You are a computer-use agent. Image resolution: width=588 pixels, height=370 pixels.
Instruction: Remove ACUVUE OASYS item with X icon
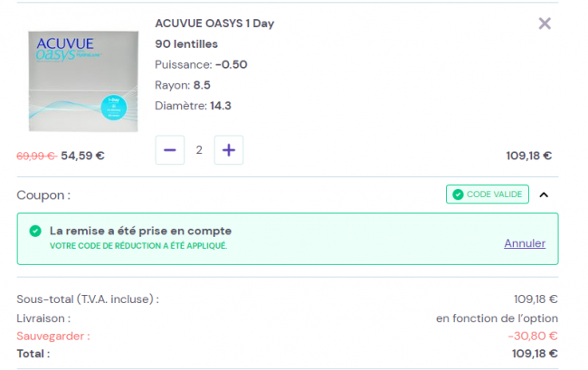545,24
